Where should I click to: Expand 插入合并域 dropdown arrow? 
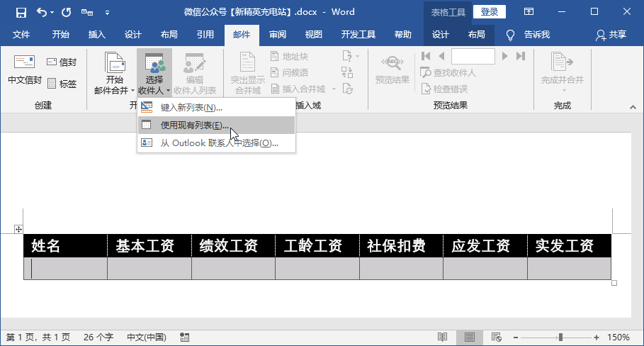[x=334, y=89]
